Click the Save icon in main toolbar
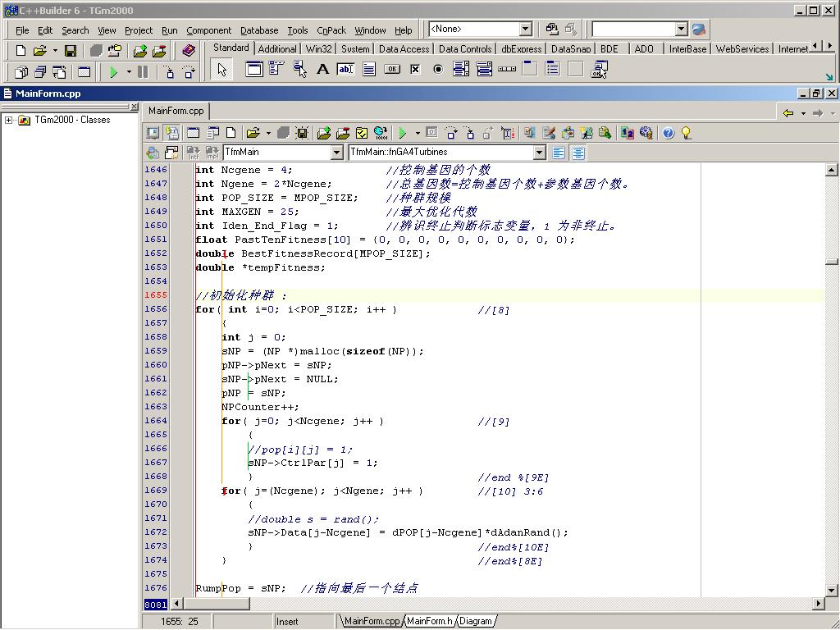840x630 pixels. pyautogui.click(x=71, y=51)
